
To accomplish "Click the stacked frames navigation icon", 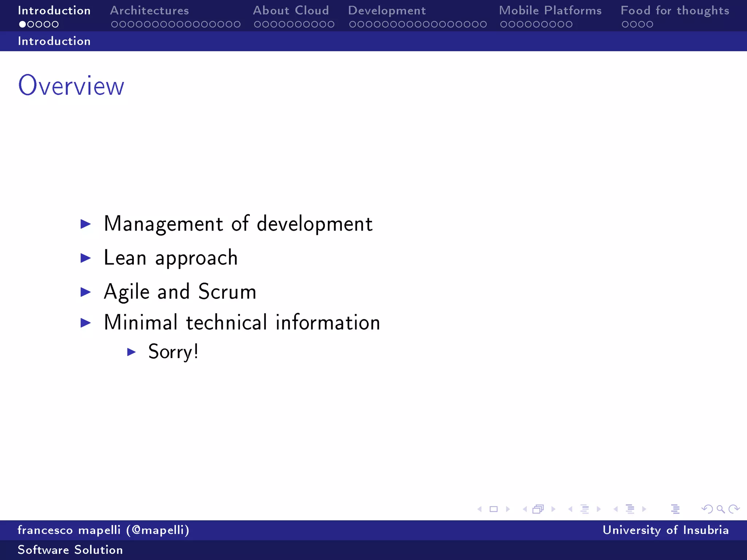I will coord(538,509).
